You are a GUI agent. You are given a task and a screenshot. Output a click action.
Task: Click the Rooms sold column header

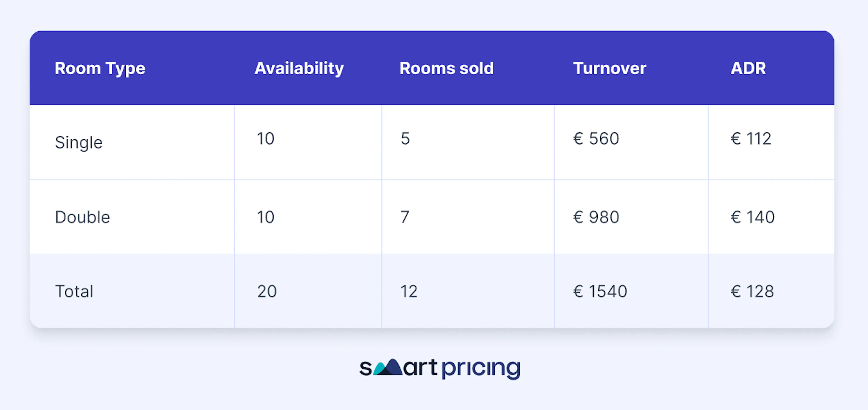click(x=447, y=68)
